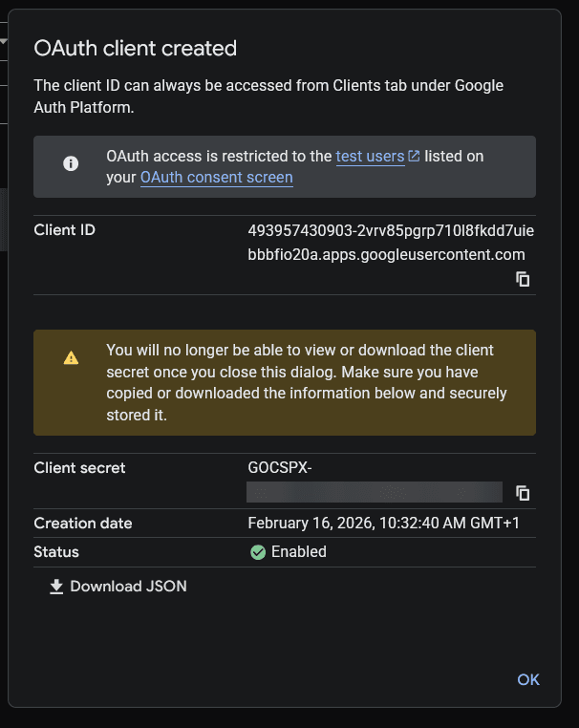Click the external link icon beside test users
This screenshot has height=728, width=579.
click(414, 156)
